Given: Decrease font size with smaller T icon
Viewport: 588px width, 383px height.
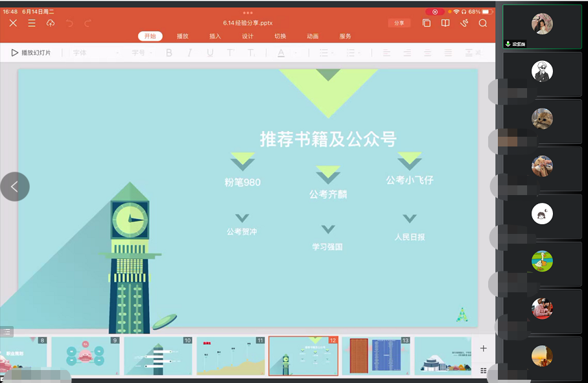Looking at the screenshot, I should coord(251,53).
